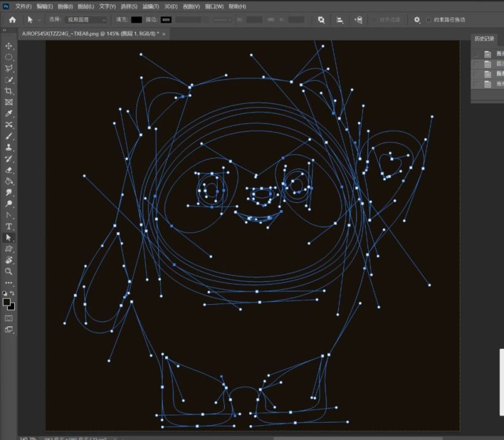
Task: Select the Move tool
Action: [x=9, y=46]
